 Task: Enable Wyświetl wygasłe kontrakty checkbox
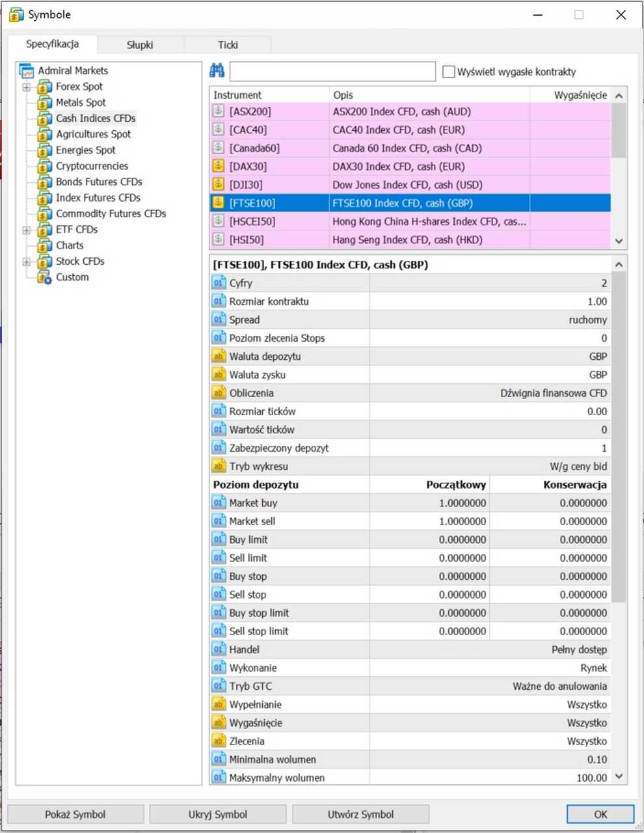coord(448,72)
